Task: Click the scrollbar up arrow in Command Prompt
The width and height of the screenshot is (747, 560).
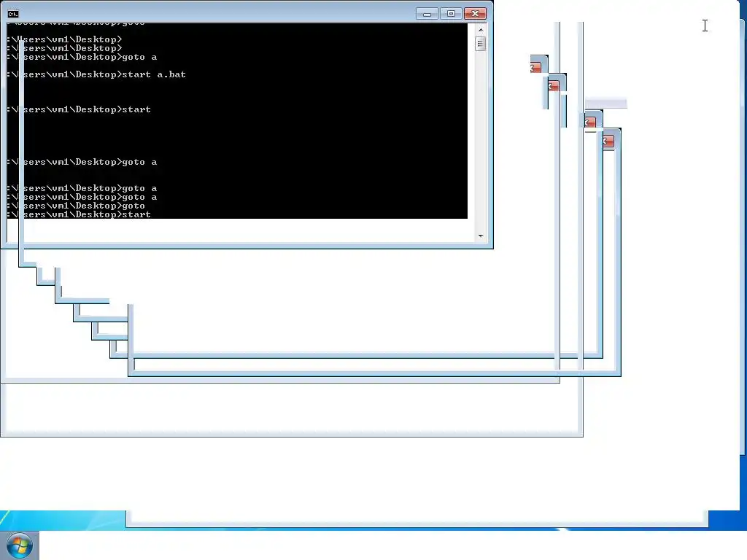Action: [480, 30]
